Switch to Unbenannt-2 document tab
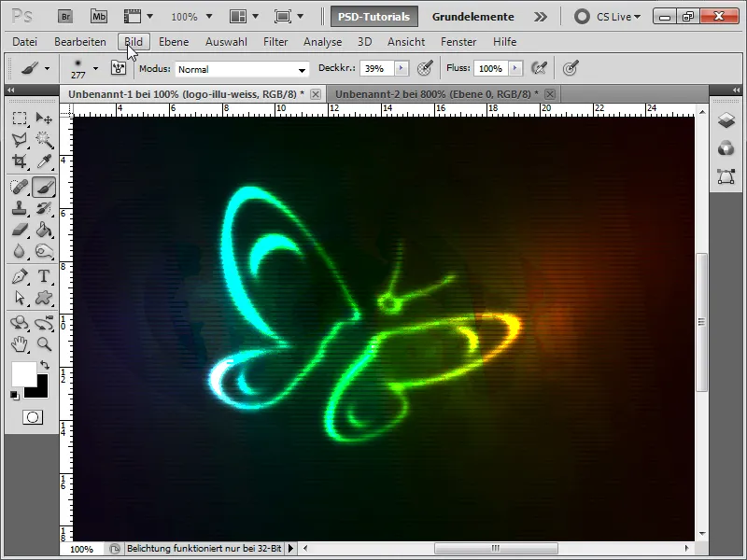Screen dimensions: 747x560 point(437,94)
